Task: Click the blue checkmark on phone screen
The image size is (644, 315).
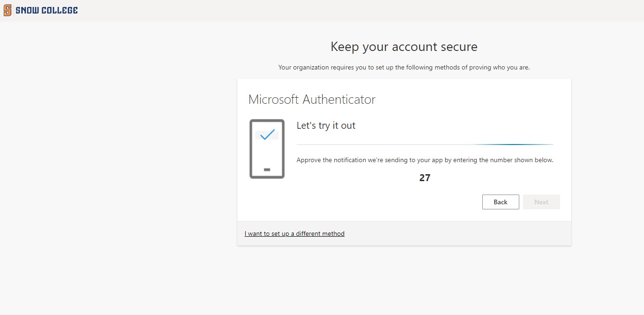Action: tap(267, 135)
